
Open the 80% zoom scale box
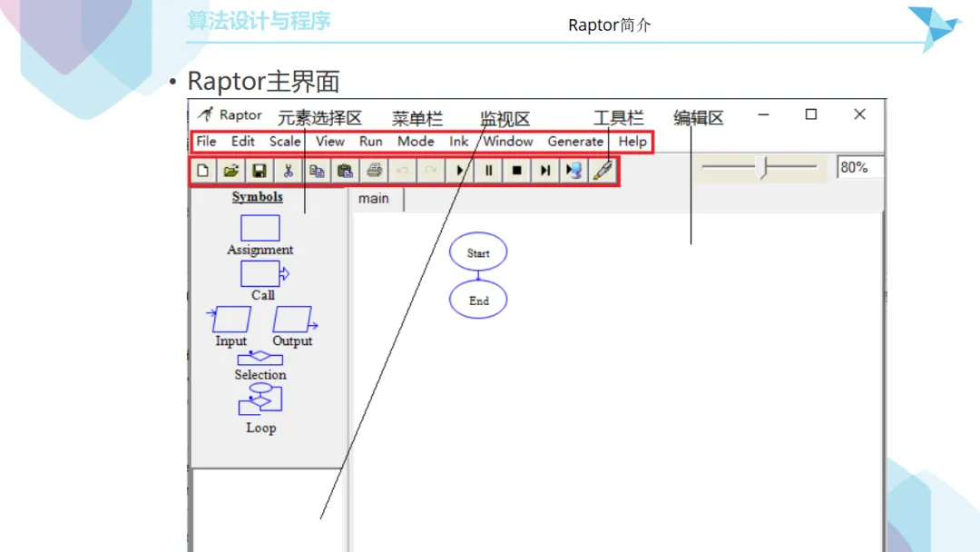pyautogui.click(x=860, y=168)
